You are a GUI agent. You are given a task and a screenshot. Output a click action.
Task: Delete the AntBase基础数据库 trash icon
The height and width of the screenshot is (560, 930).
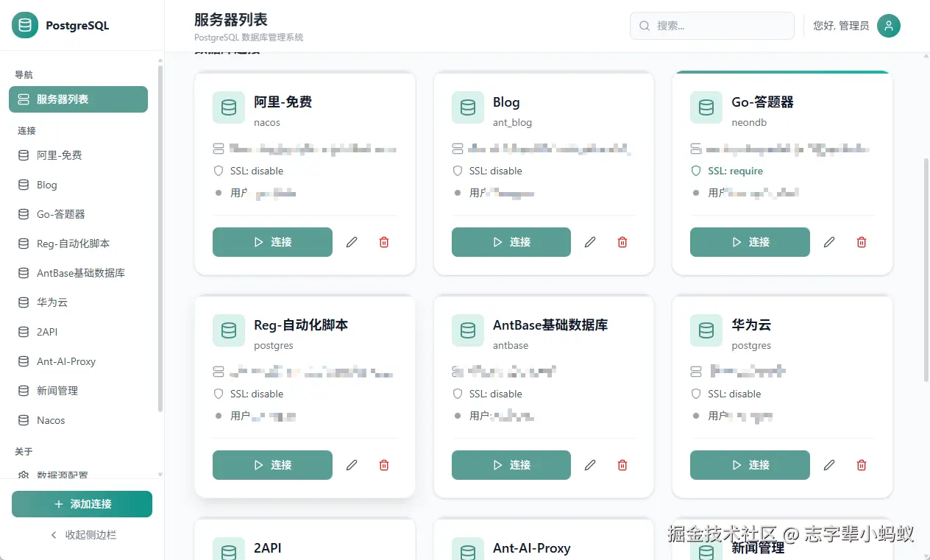tap(622, 465)
